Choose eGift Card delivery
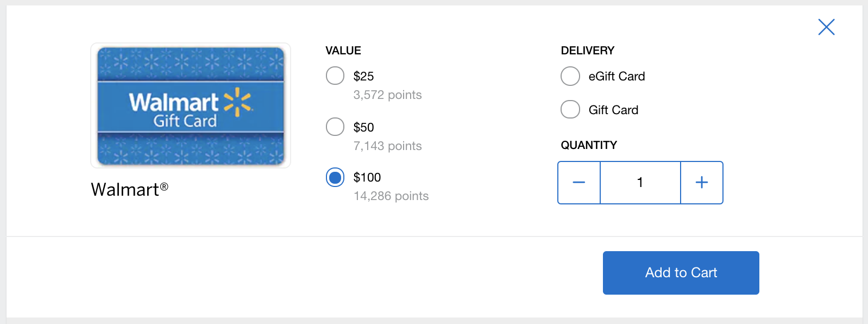Image resolution: width=868 pixels, height=324 pixels. [x=570, y=76]
